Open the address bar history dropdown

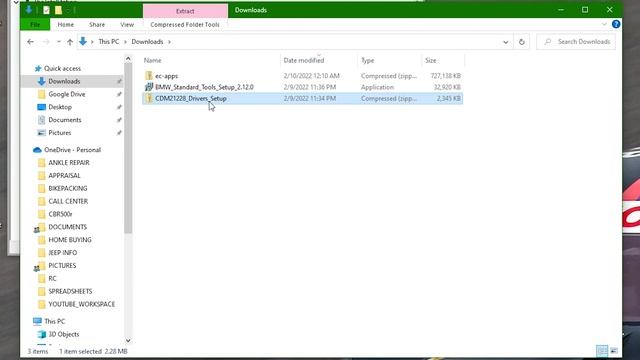506,42
